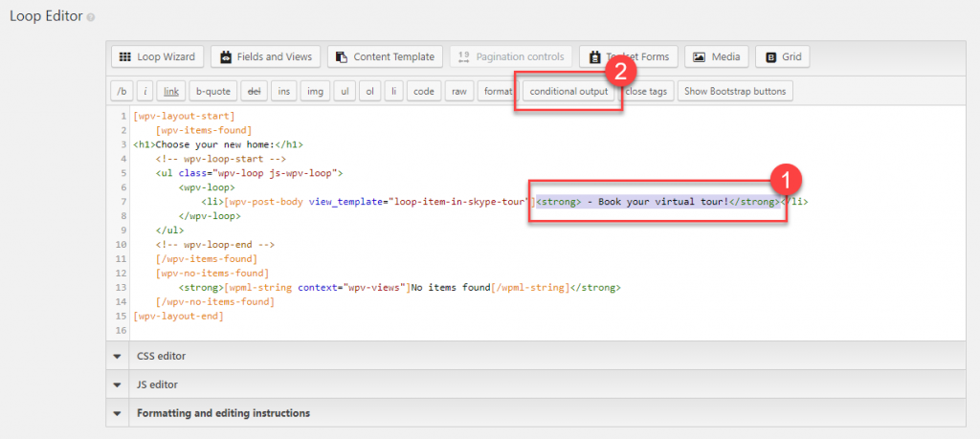Screen dimensions: 980x439
Task: Insert unordered list with ul button
Action: [345, 91]
